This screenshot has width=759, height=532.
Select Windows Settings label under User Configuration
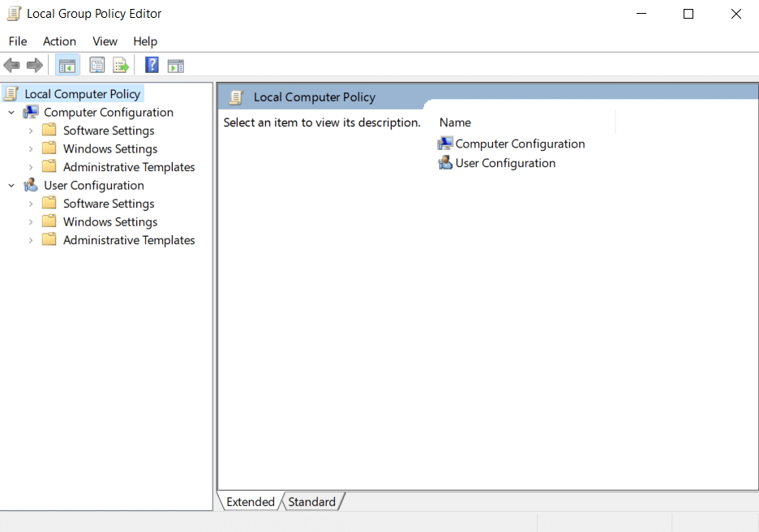(110, 221)
